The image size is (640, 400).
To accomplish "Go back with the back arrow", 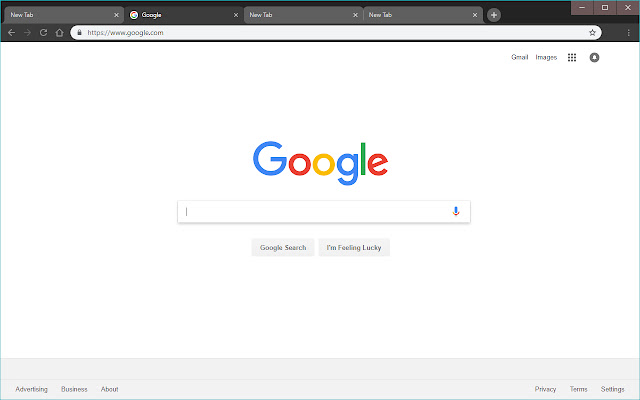I will click(11, 33).
